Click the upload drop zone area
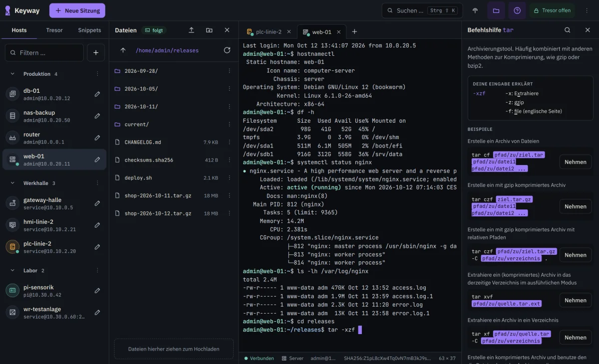Screen dimensions: 599x364 (174, 349)
